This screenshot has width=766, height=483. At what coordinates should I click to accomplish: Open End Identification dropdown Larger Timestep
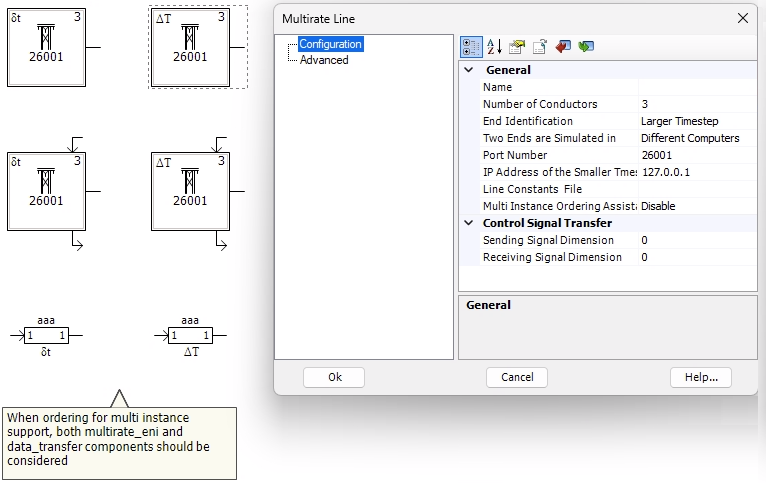[x=697, y=121]
